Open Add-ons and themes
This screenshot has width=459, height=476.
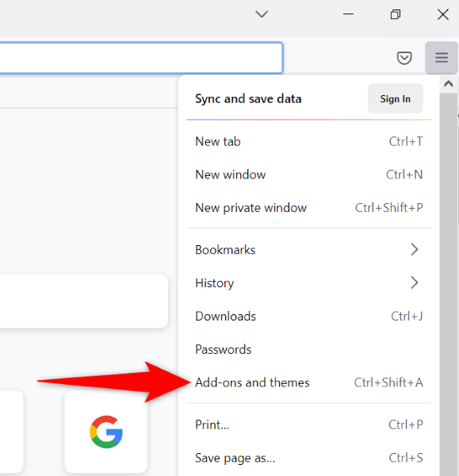(x=309, y=382)
